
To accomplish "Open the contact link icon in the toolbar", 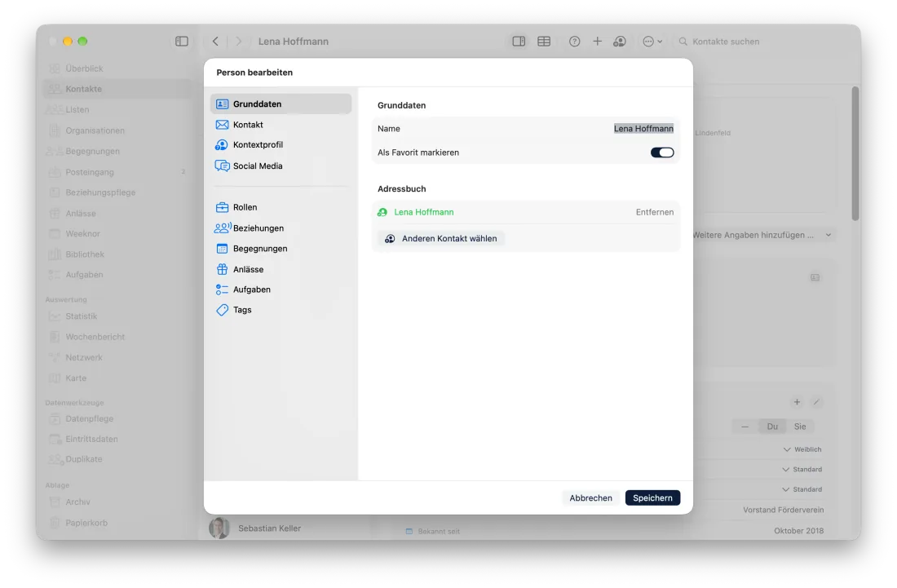I will pyautogui.click(x=620, y=41).
